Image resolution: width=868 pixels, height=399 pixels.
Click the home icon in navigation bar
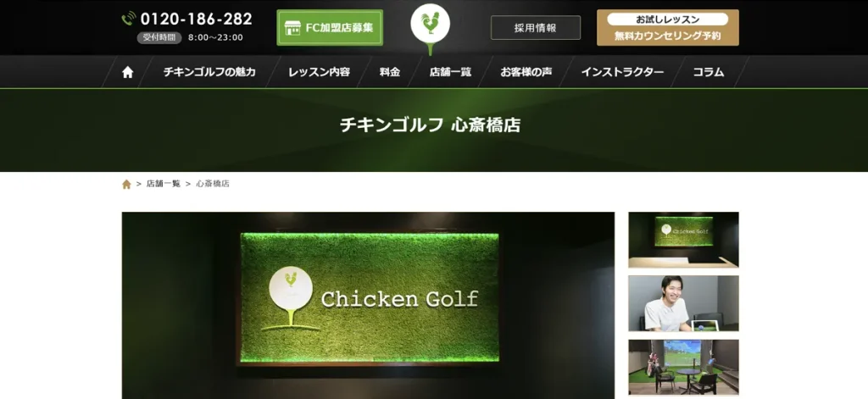tap(127, 72)
